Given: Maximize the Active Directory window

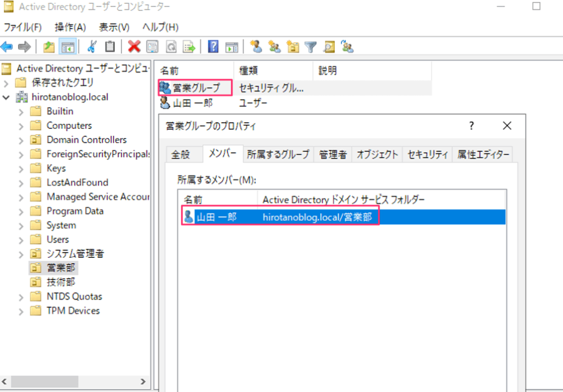Looking at the screenshot, I should (537, 6).
